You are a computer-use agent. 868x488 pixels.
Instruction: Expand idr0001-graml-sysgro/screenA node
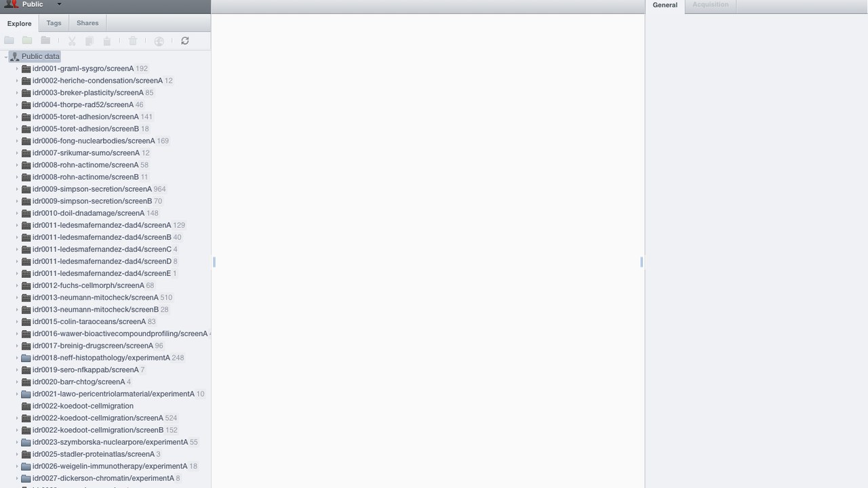point(17,68)
